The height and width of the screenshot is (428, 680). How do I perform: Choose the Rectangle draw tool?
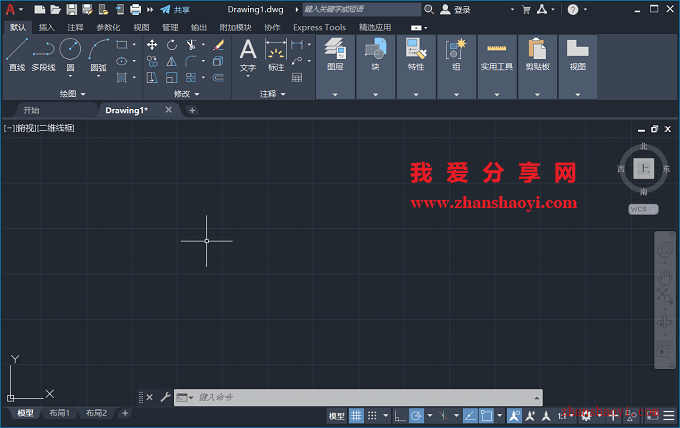(122, 45)
